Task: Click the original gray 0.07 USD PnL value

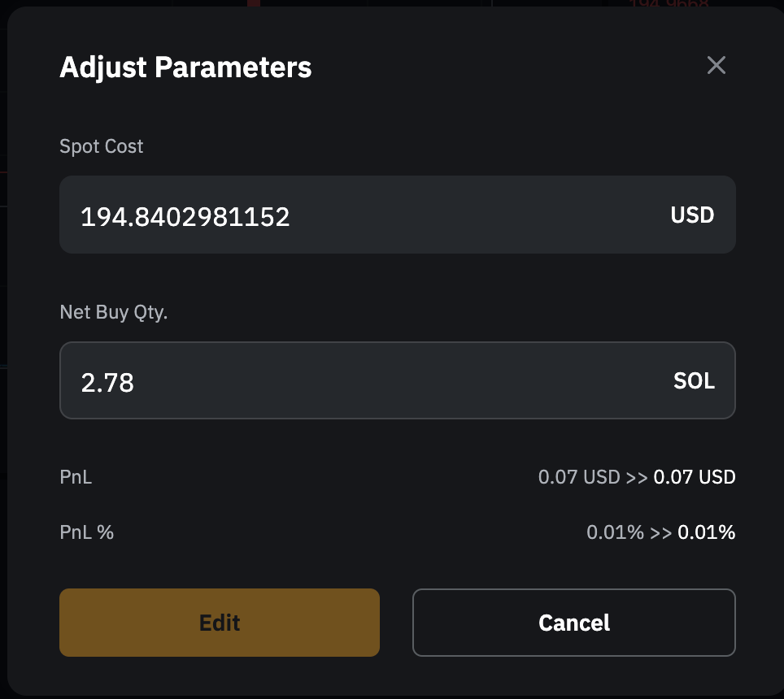Action: (579, 477)
